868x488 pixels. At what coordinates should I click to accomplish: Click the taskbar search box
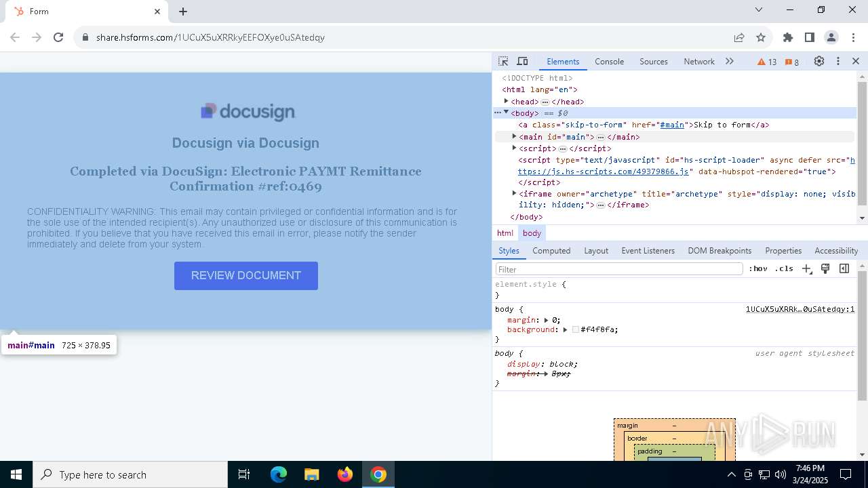(x=130, y=474)
